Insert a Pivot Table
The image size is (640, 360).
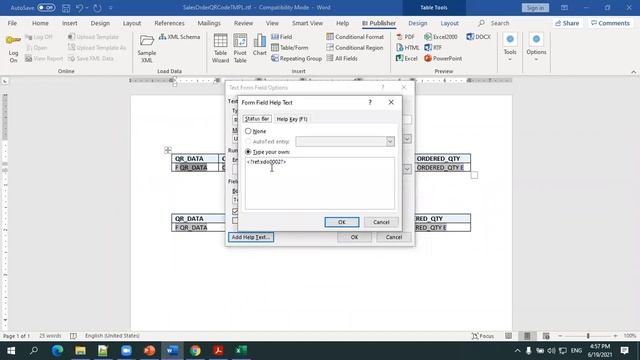tap(240, 48)
